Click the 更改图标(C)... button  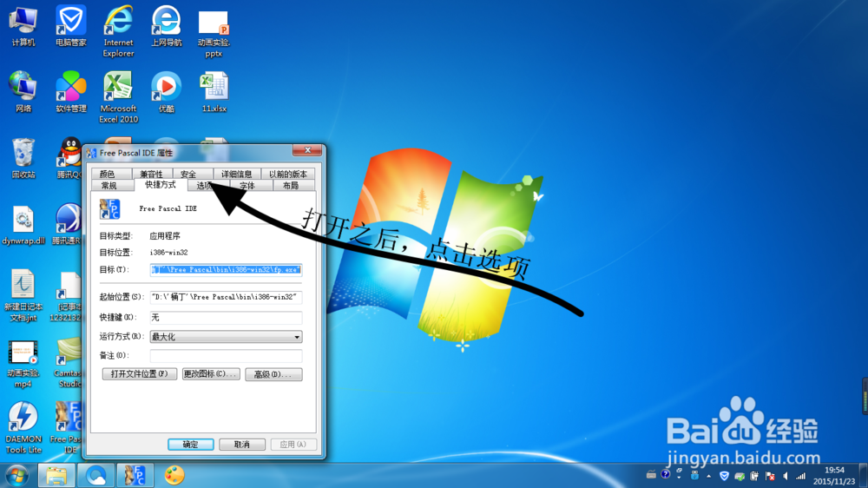[211, 374]
